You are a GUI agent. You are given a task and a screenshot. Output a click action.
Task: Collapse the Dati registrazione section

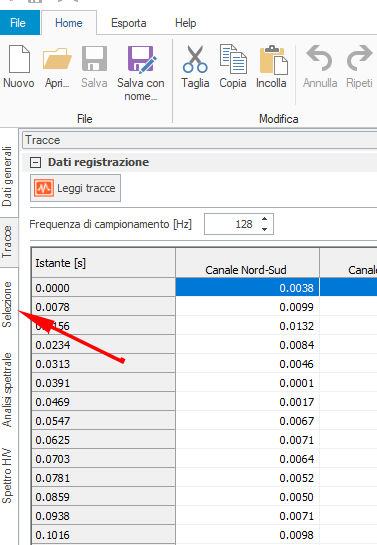35,162
